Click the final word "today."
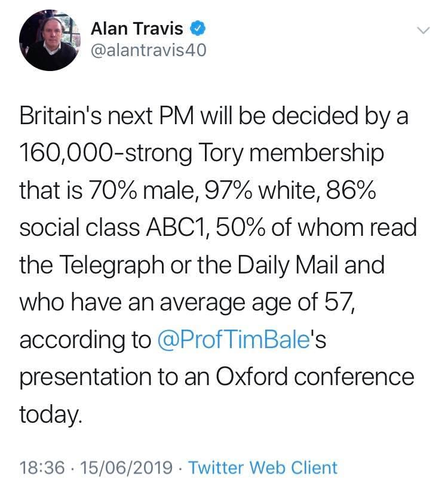The height and width of the screenshot is (489, 448). 51,414
